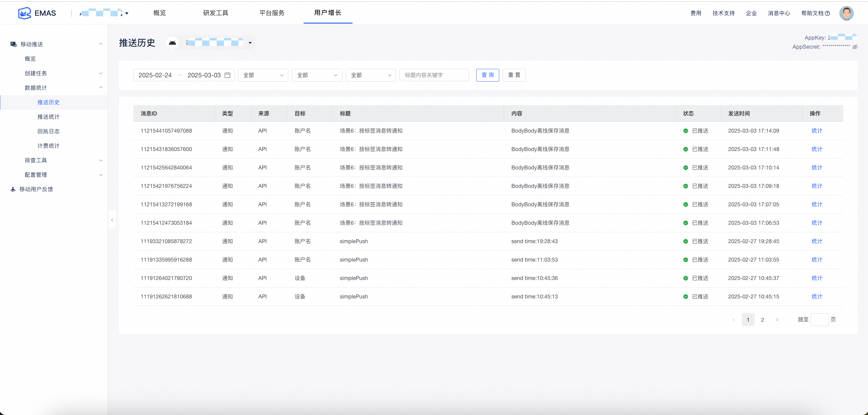Expand the 创建任务 submenu
Image resolution: width=868 pixels, height=415 pixels.
tap(101, 73)
